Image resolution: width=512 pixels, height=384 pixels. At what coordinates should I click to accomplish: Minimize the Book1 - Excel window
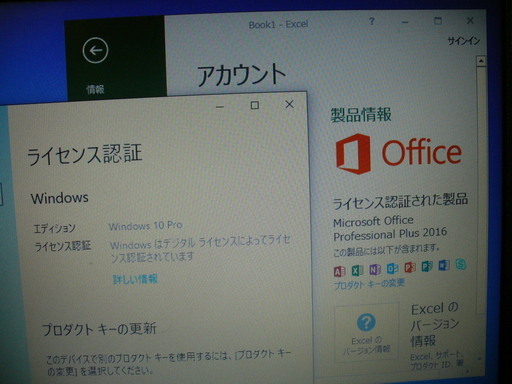(405, 22)
